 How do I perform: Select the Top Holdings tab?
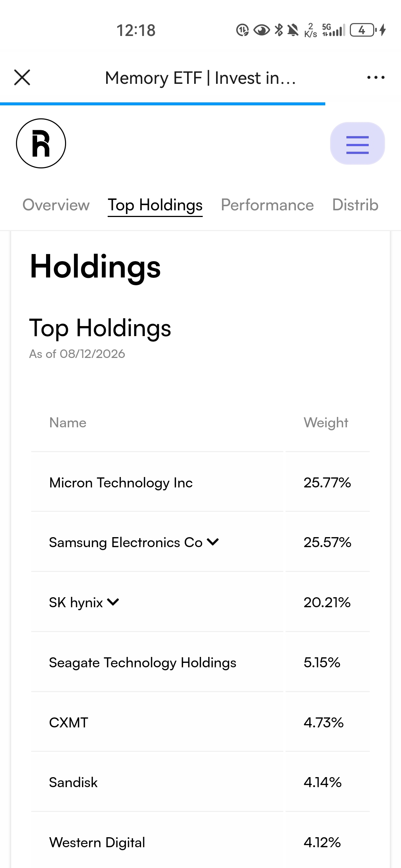155,205
